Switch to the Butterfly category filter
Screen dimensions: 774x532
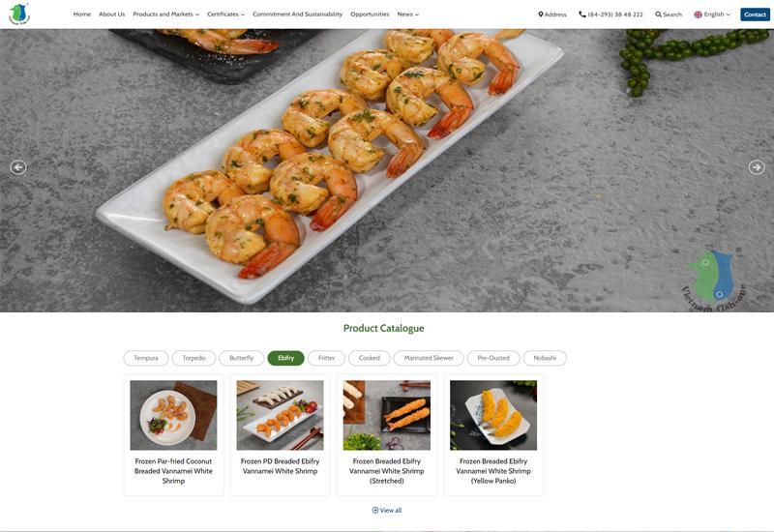pyautogui.click(x=241, y=358)
